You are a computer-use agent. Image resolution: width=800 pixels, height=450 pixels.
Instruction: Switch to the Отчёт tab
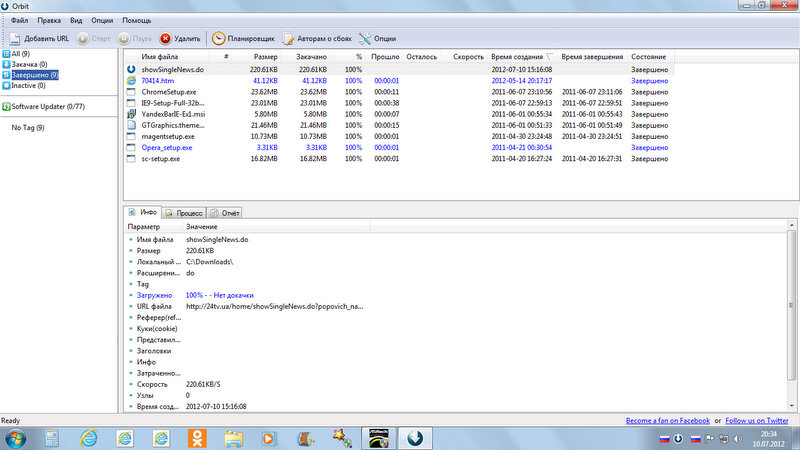[225, 213]
